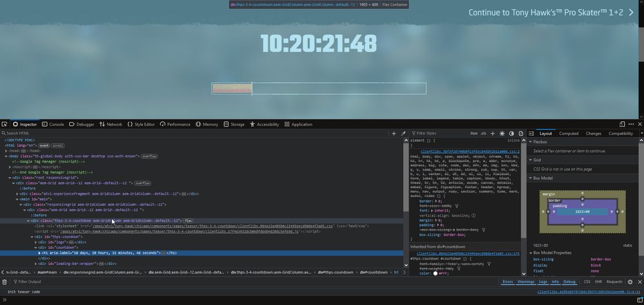
Task: Click the overflow badge on body
Action: tap(149, 156)
